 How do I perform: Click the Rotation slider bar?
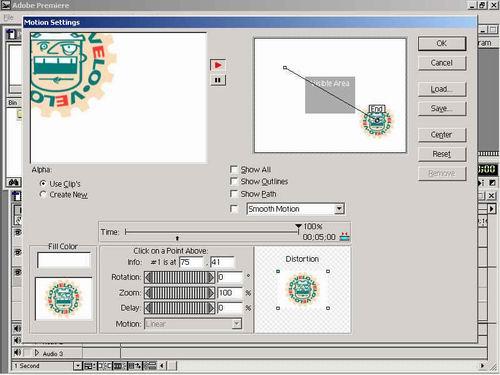(179, 277)
